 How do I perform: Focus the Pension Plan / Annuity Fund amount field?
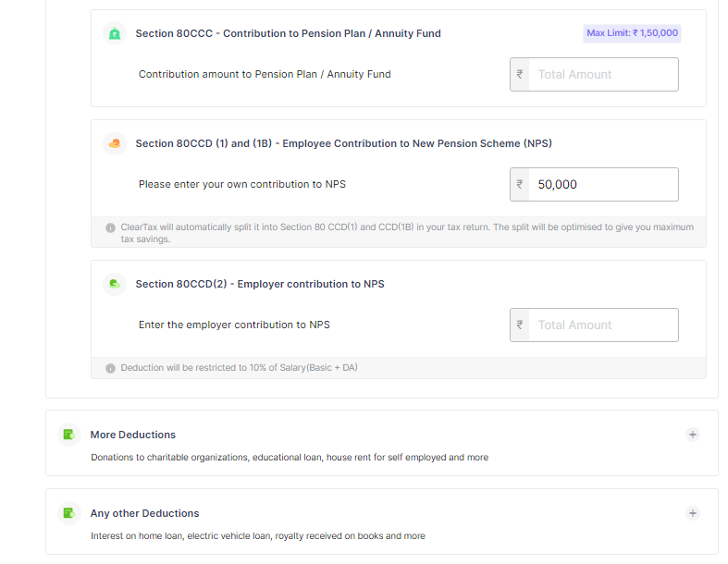pos(594,74)
